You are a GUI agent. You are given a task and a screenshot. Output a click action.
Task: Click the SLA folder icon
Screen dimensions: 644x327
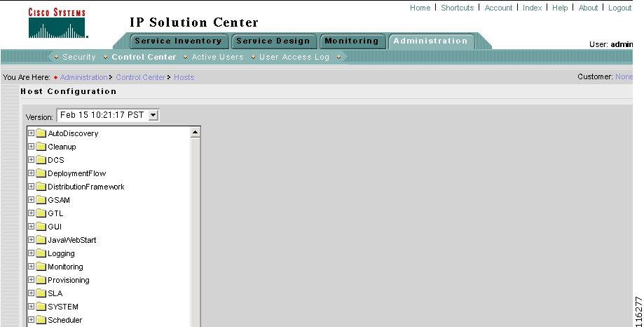(x=41, y=293)
